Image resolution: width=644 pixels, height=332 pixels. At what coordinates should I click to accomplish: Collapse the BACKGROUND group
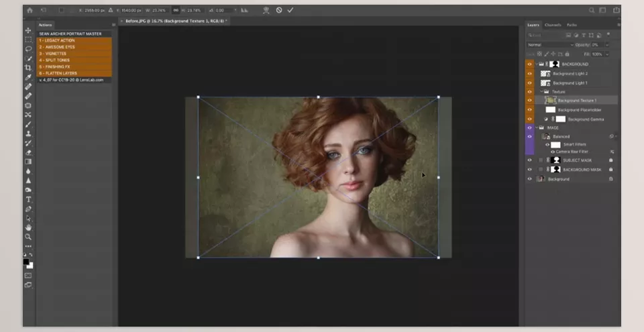point(537,64)
